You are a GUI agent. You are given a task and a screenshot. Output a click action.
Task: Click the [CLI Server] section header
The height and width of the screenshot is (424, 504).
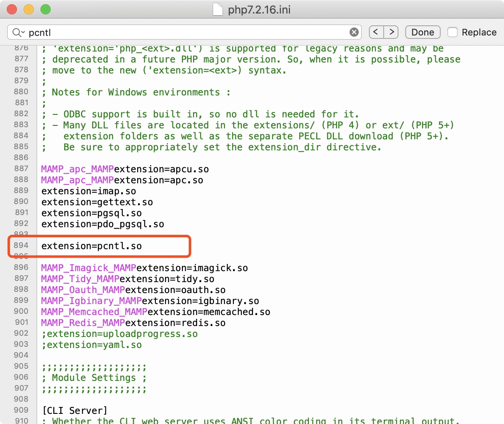pyautogui.click(x=75, y=410)
